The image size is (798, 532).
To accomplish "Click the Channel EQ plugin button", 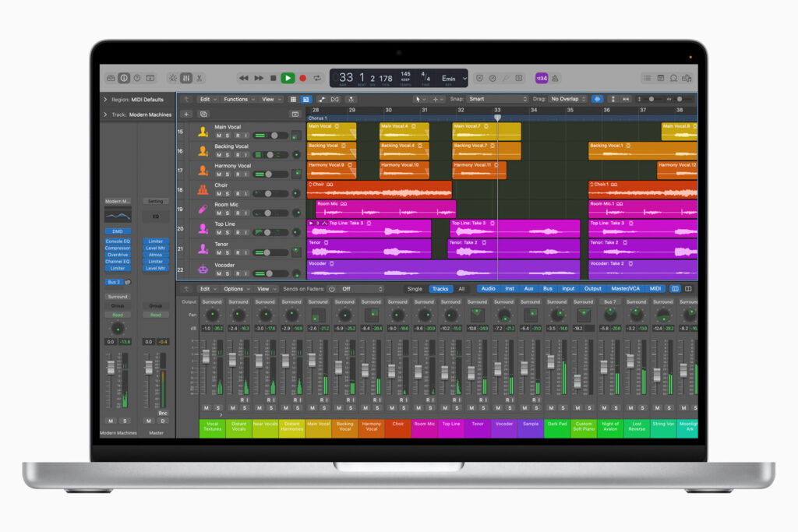I will 118,262.
